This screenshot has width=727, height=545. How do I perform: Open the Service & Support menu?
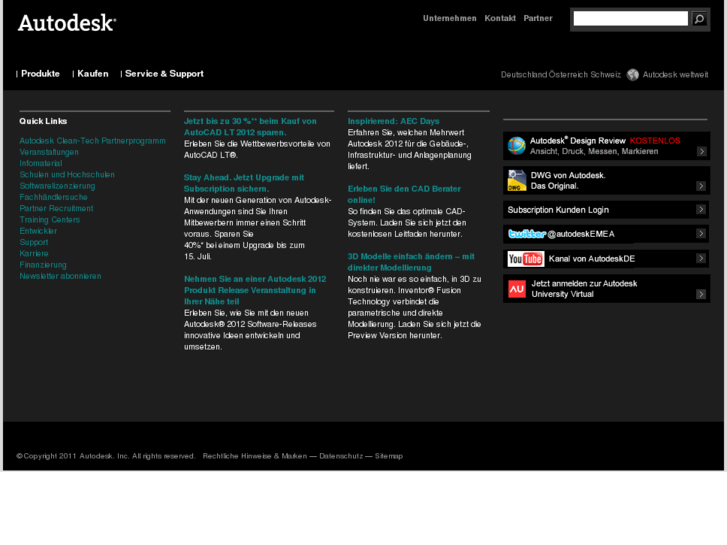click(x=164, y=74)
